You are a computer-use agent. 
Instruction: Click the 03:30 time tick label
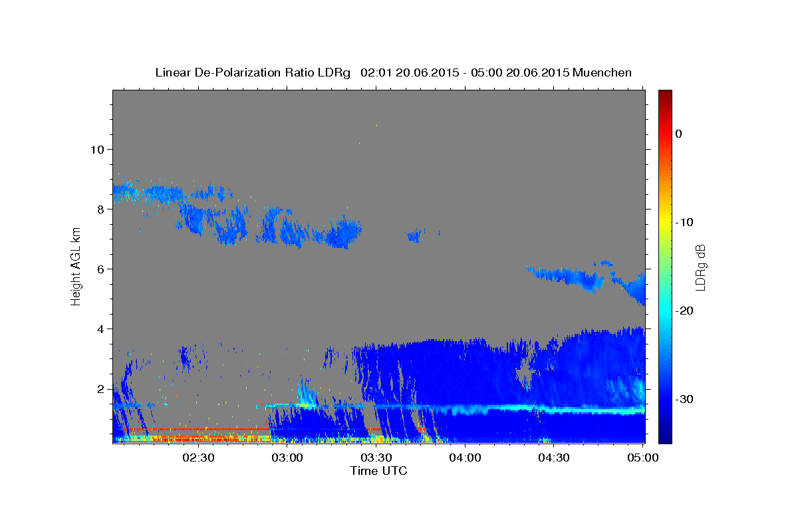tap(376, 458)
